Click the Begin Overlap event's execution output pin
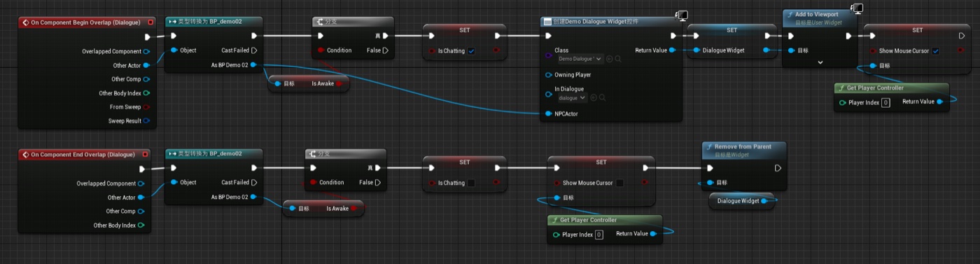The height and width of the screenshot is (264, 980). coord(147,36)
